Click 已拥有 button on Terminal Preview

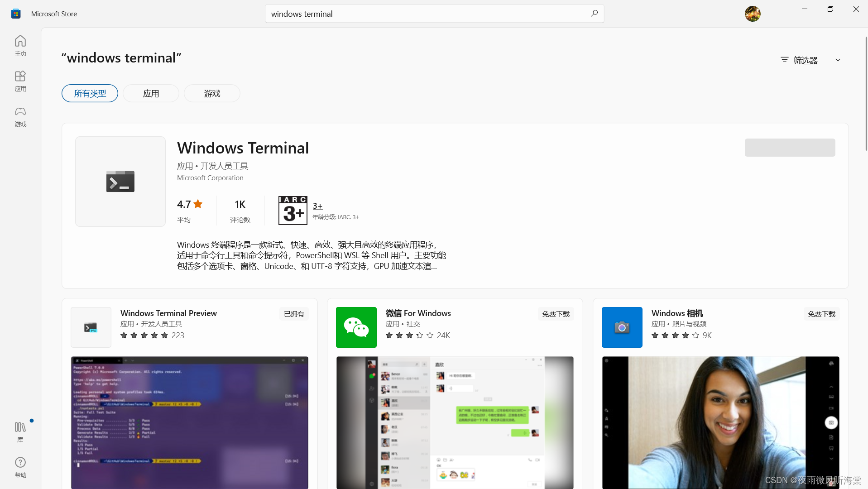[x=294, y=314]
